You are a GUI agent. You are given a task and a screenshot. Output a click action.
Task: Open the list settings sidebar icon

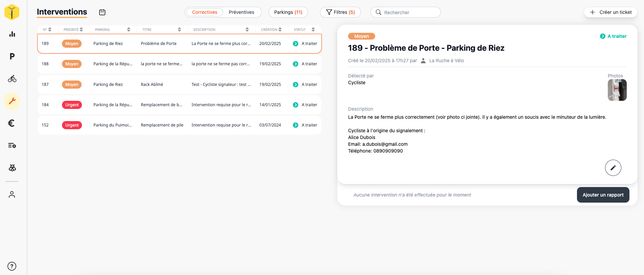tap(12, 145)
